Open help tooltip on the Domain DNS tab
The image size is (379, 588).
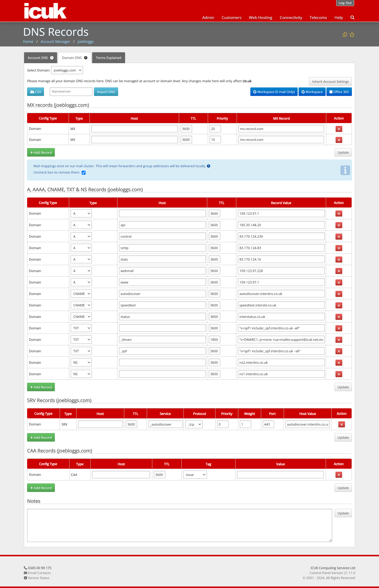tap(86, 58)
